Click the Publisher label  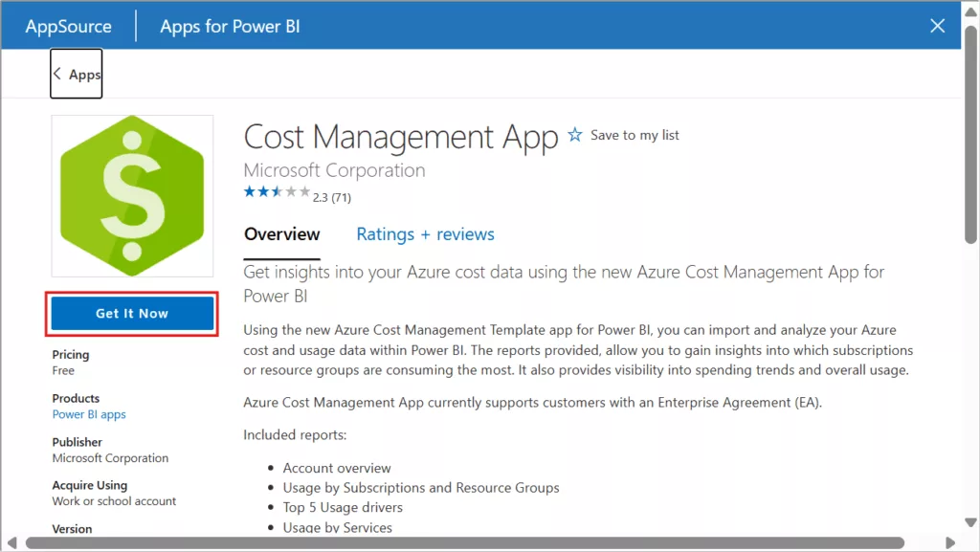(x=77, y=442)
